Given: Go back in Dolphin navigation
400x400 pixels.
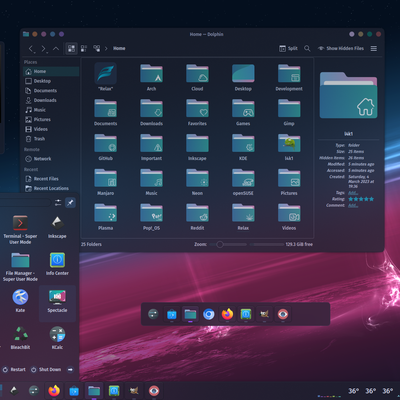Looking at the screenshot, I should pyautogui.click(x=31, y=49).
